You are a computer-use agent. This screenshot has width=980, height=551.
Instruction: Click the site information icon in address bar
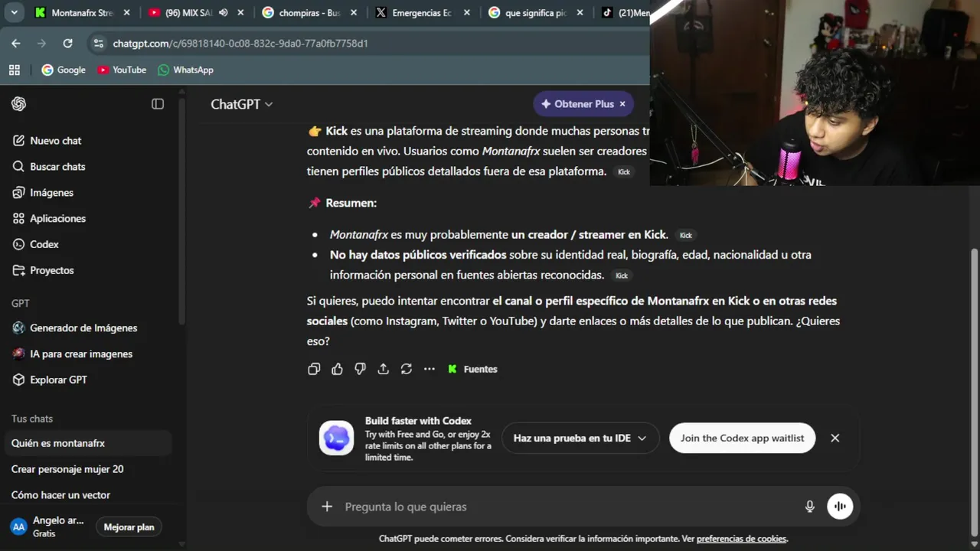[98, 44]
